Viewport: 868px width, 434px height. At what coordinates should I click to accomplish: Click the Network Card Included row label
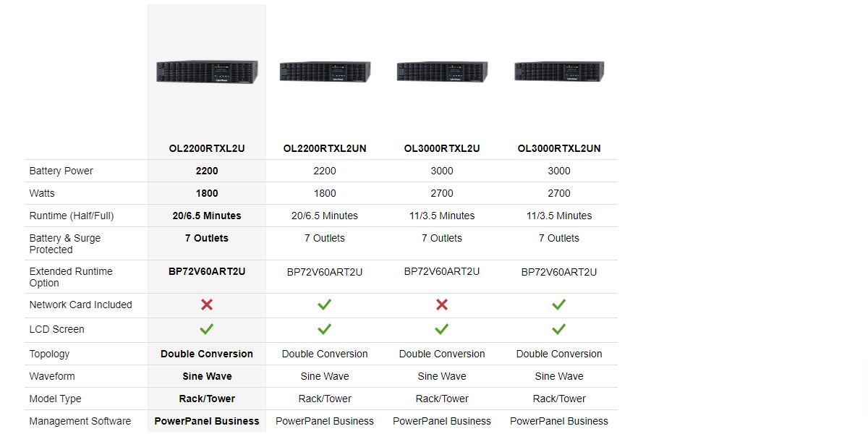coord(80,305)
